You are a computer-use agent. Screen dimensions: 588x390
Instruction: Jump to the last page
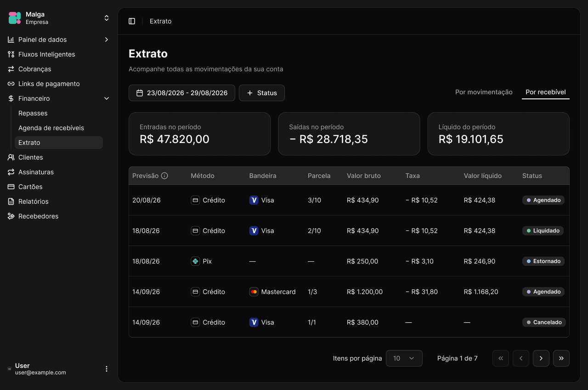tap(561, 358)
